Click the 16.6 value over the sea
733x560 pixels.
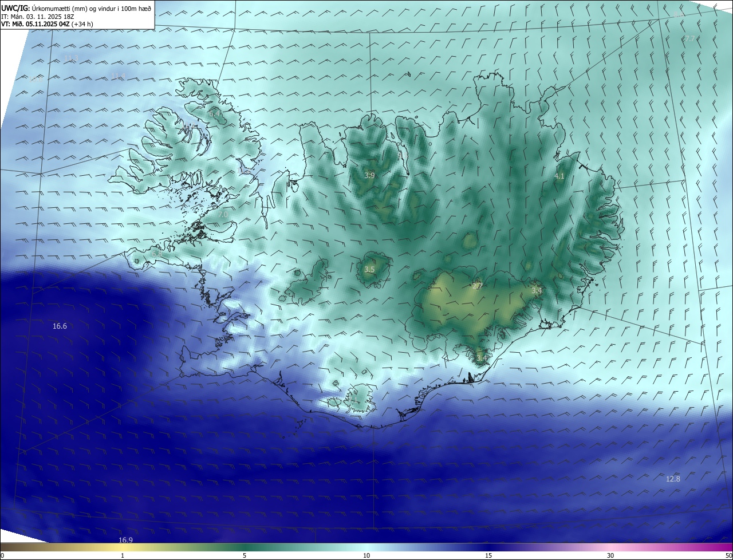click(x=60, y=326)
